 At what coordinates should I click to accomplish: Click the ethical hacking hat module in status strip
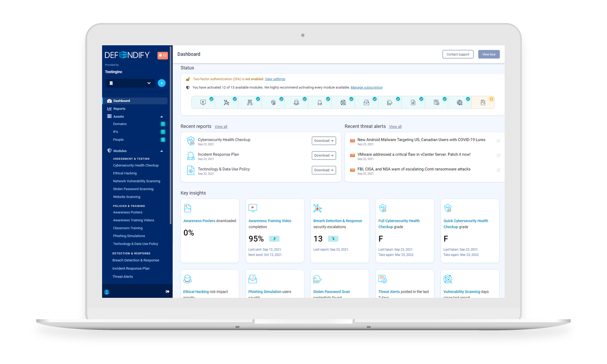coord(296,102)
